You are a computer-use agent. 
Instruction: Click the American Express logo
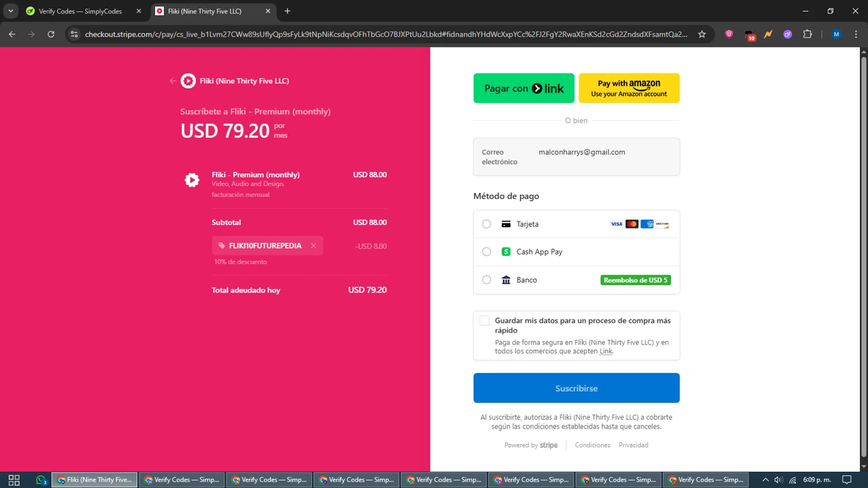click(647, 224)
